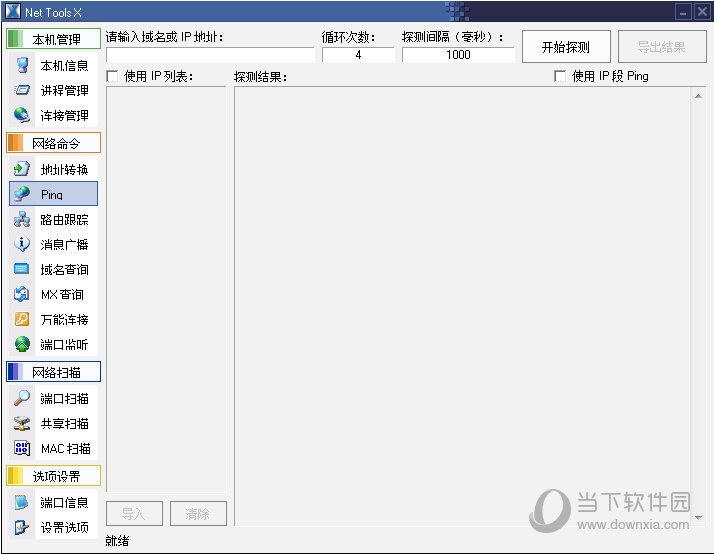Open 端口扫描 magnifier icon
The image size is (714, 554).
click(x=22, y=398)
